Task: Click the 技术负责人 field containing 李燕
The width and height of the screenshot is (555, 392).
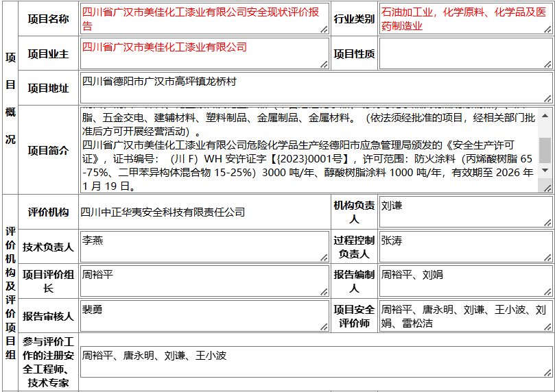Action: (204, 247)
